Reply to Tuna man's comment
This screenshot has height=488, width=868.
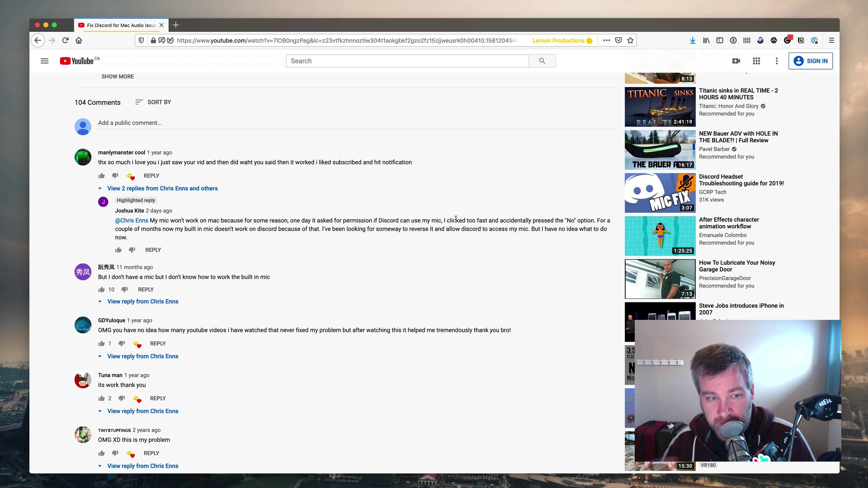pyautogui.click(x=158, y=398)
